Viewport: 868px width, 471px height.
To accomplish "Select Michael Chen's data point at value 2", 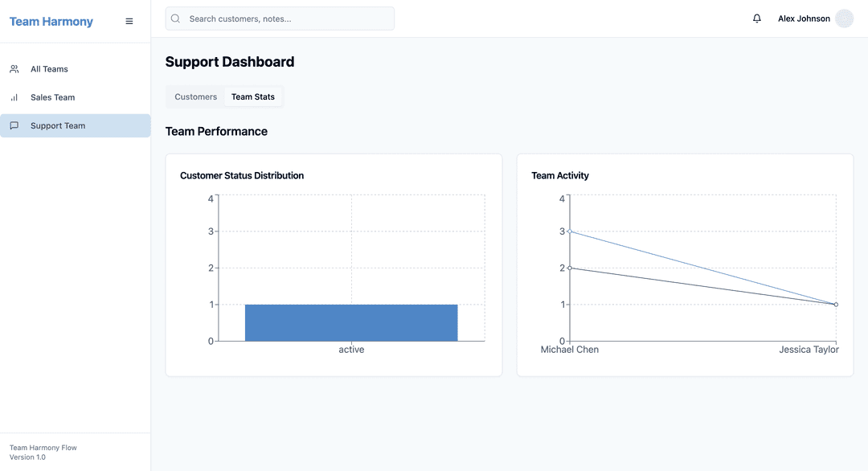I will [570, 268].
